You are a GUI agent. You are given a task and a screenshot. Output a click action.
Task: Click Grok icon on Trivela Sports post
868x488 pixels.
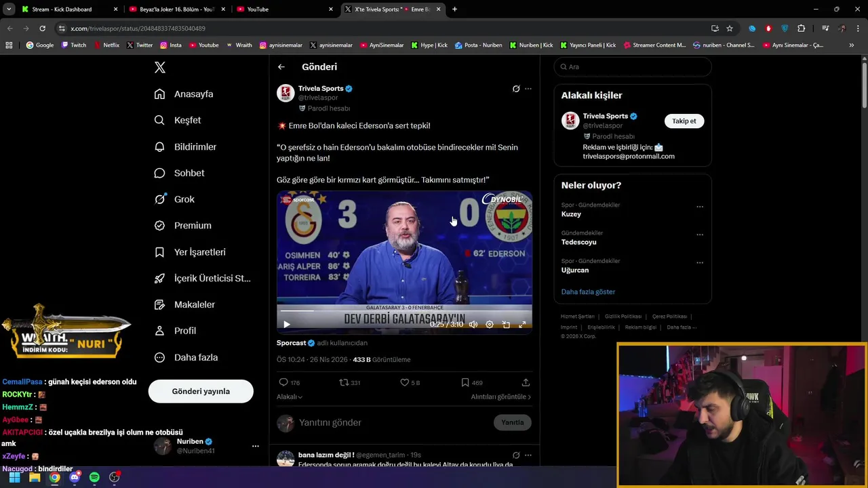click(516, 89)
